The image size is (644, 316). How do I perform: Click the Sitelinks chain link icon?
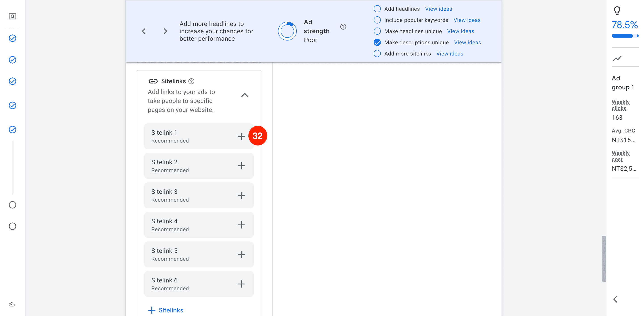point(153,81)
